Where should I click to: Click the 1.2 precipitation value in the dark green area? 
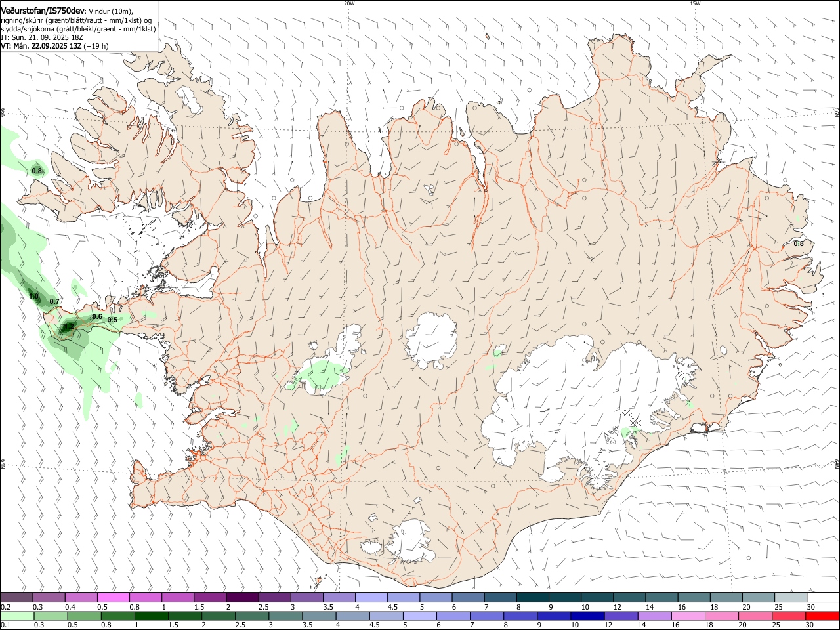click(x=70, y=326)
